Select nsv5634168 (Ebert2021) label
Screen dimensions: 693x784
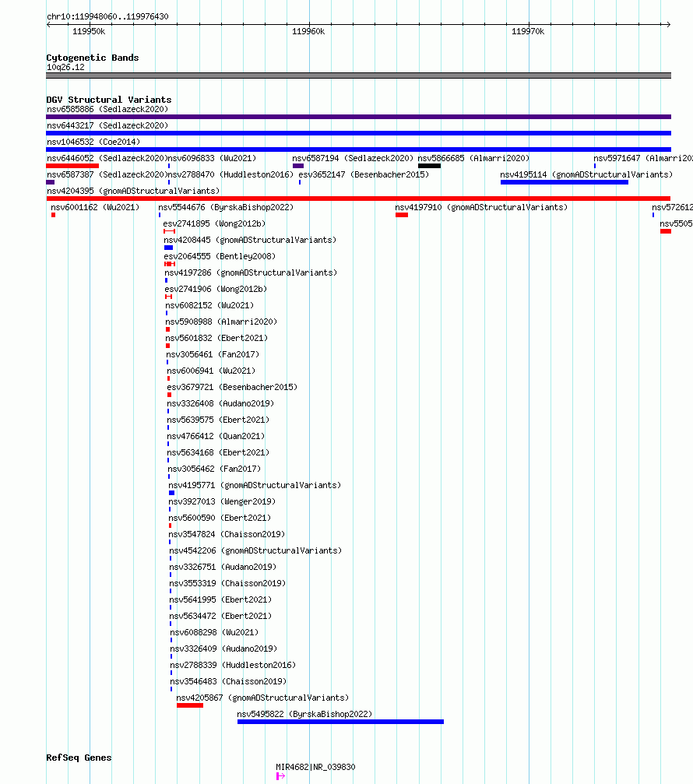coord(219,452)
